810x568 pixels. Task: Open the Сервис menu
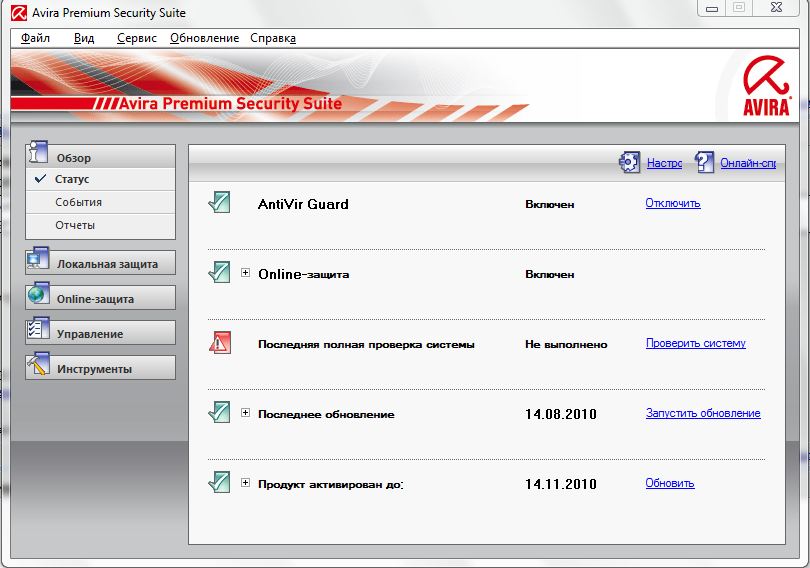pos(136,38)
